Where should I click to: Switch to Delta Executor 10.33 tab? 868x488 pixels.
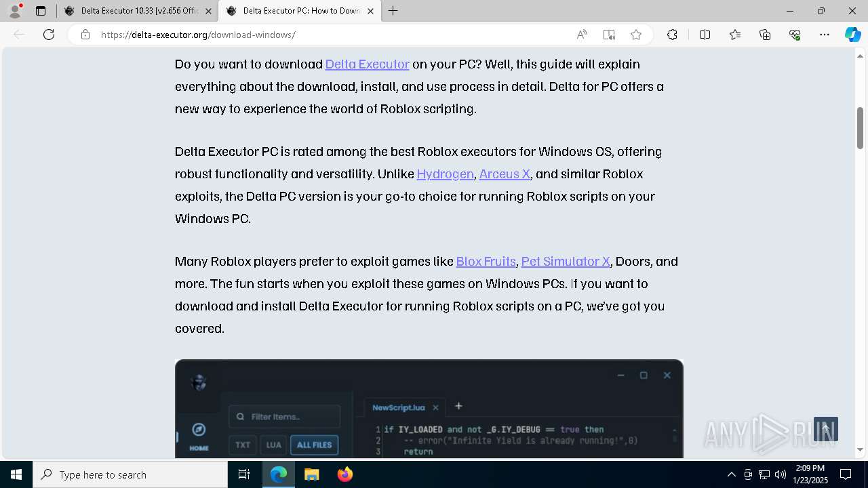[138, 11]
